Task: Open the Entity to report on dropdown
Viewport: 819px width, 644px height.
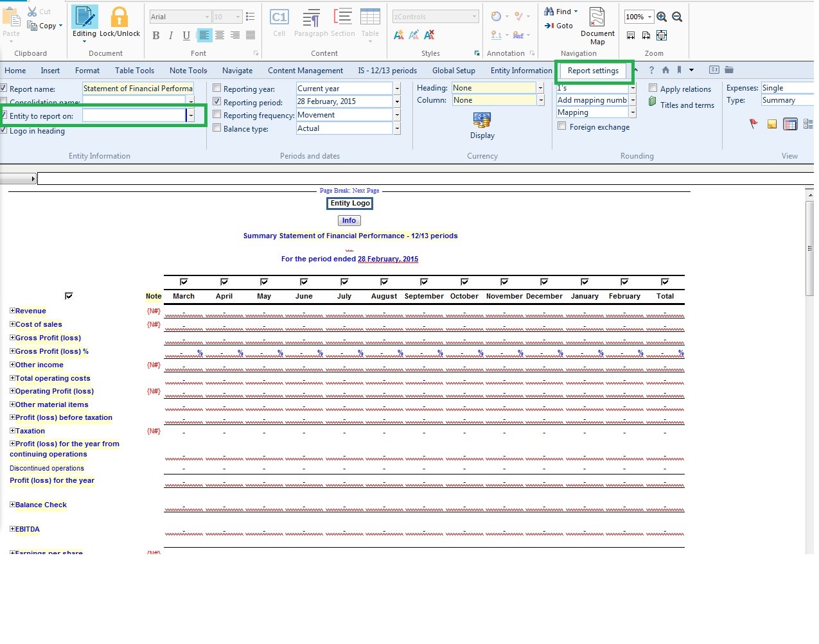Action: tap(191, 116)
